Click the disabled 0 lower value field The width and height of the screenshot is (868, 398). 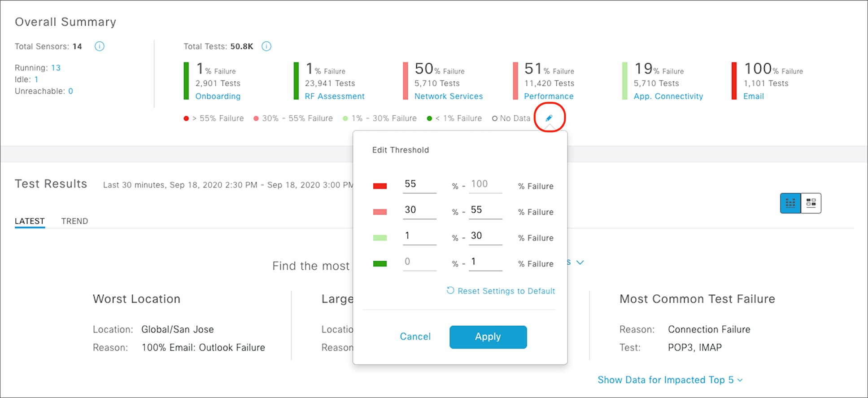pos(419,262)
